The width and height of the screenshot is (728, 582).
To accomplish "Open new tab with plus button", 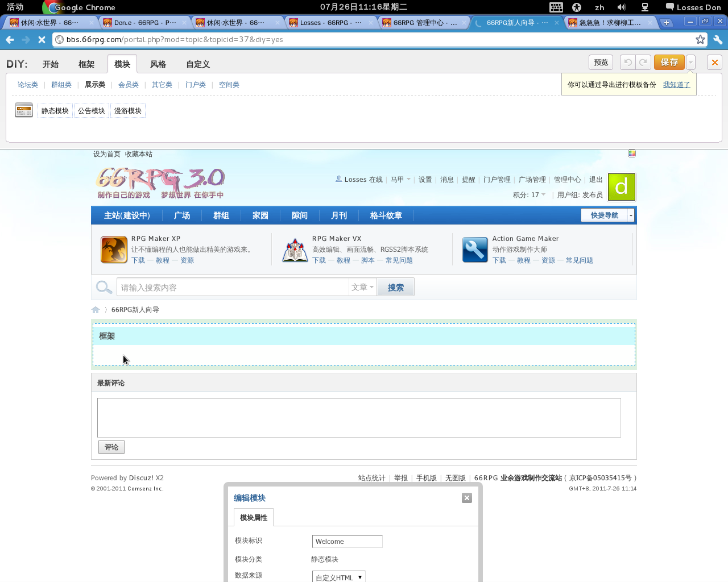I will pos(667,23).
